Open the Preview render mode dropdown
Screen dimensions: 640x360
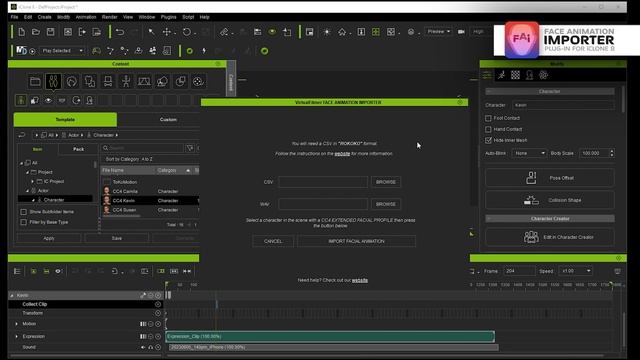click(438, 31)
